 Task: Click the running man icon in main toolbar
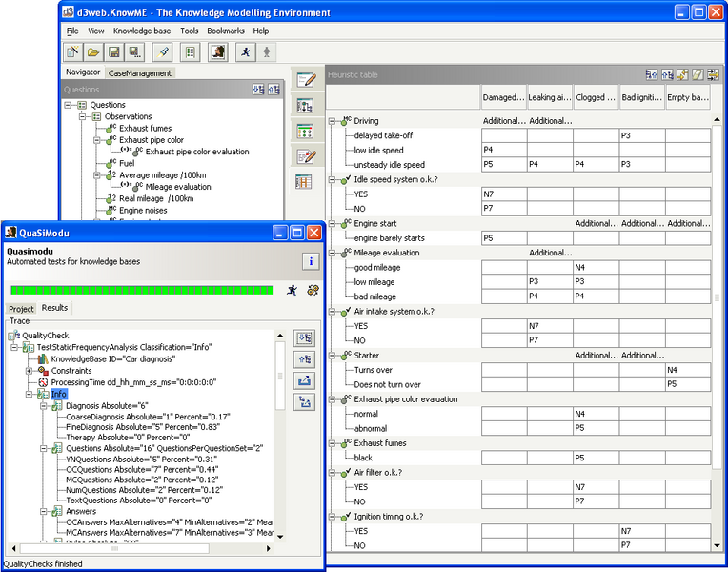(246, 52)
